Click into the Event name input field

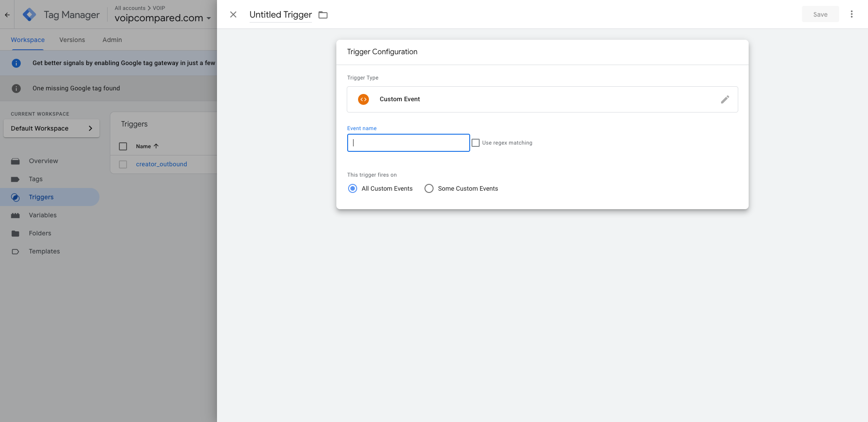point(408,143)
